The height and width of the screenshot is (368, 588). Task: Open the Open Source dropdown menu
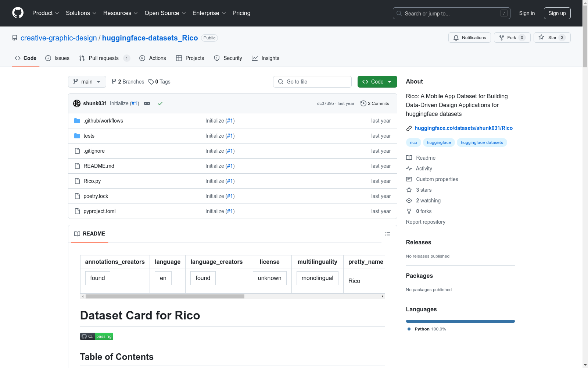click(165, 13)
